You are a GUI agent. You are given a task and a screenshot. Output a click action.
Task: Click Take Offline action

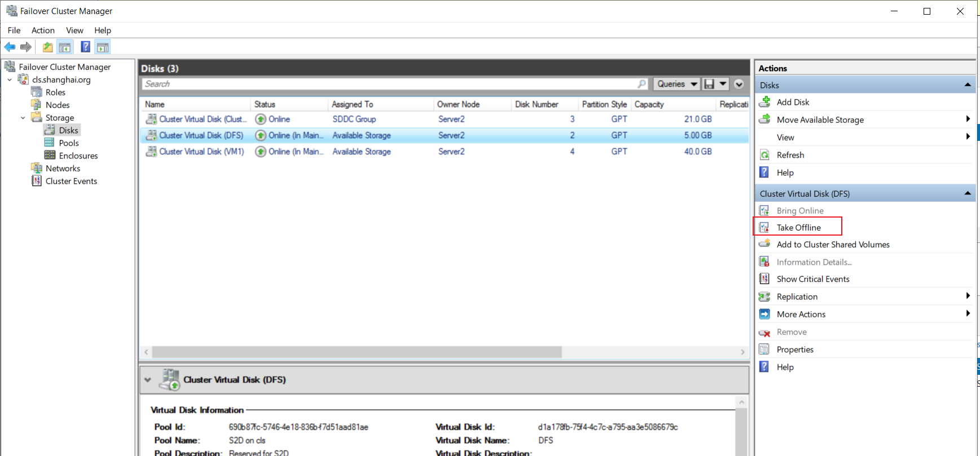point(798,228)
